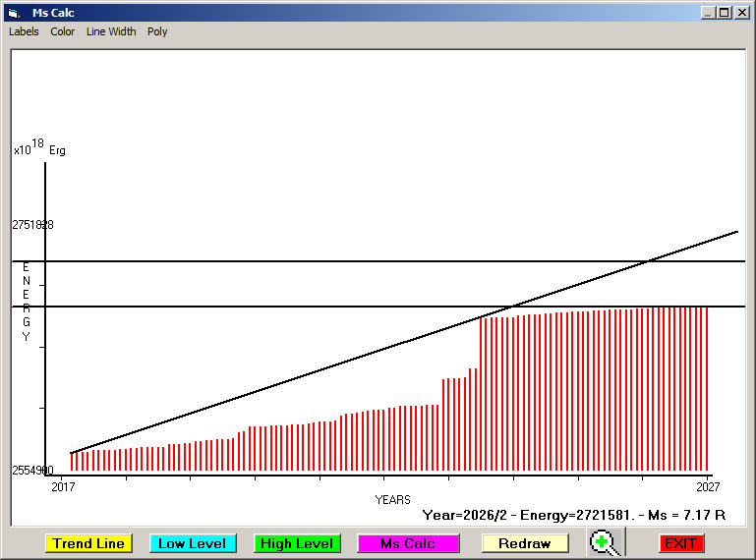Screen dimensions: 756x560
Task: Hit the Redraw button
Action: (x=525, y=543)
